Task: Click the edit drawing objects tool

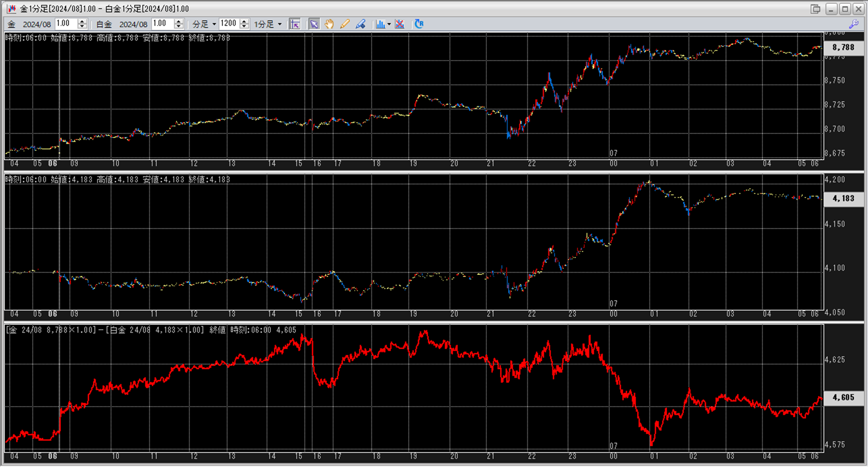Action: pos(361,24)
